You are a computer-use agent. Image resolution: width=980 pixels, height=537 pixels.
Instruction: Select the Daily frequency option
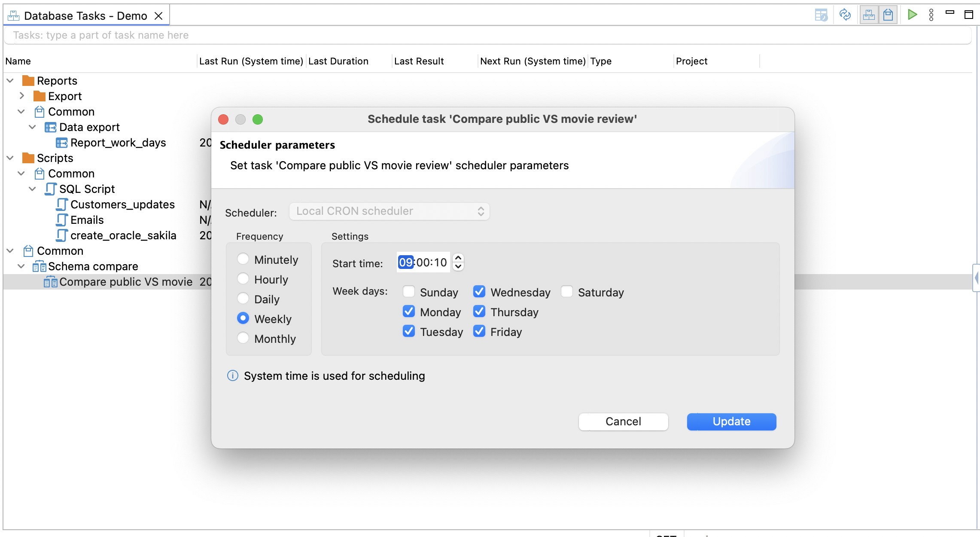coord(243,299)
